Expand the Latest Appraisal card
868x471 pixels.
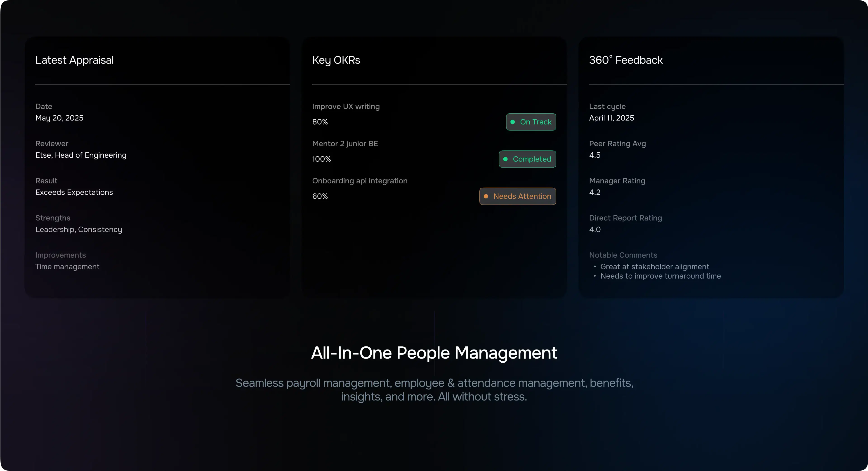(x=74, y=60)
